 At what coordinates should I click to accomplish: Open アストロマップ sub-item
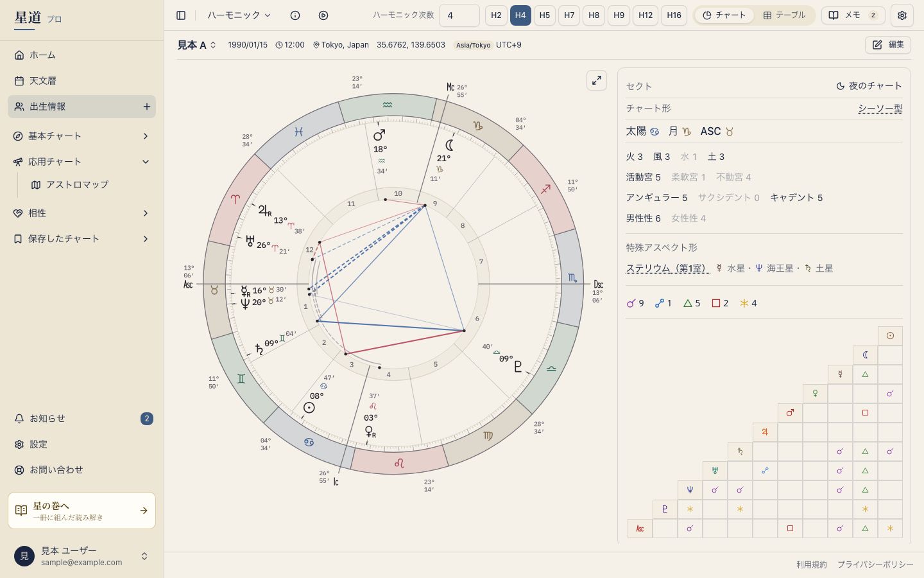click(x=90, y=185)
